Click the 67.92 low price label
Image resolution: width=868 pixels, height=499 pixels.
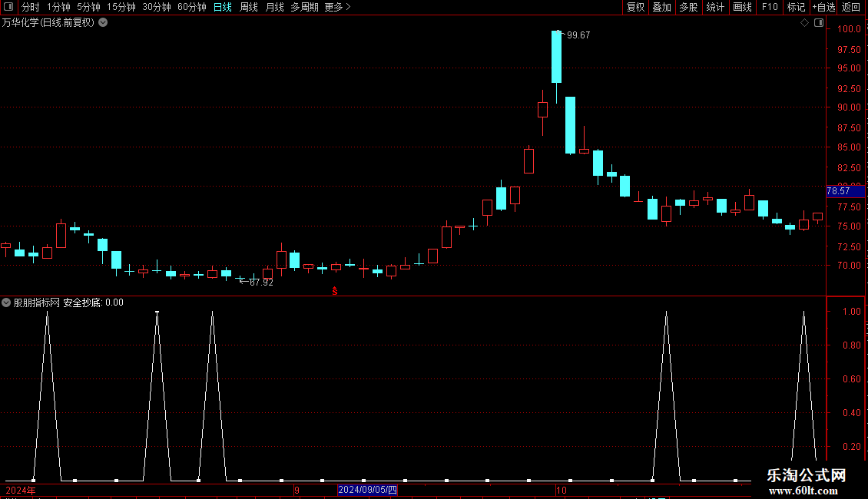(261, 283)
